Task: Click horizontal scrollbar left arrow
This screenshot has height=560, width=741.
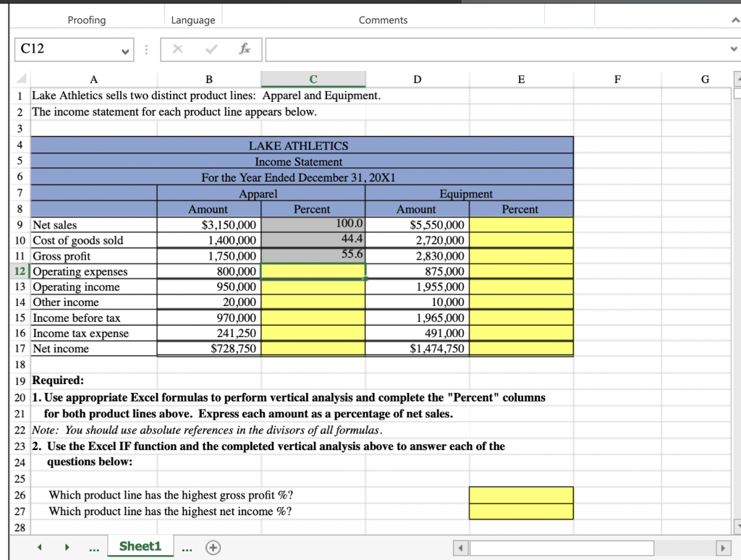Action: (460, 548)
